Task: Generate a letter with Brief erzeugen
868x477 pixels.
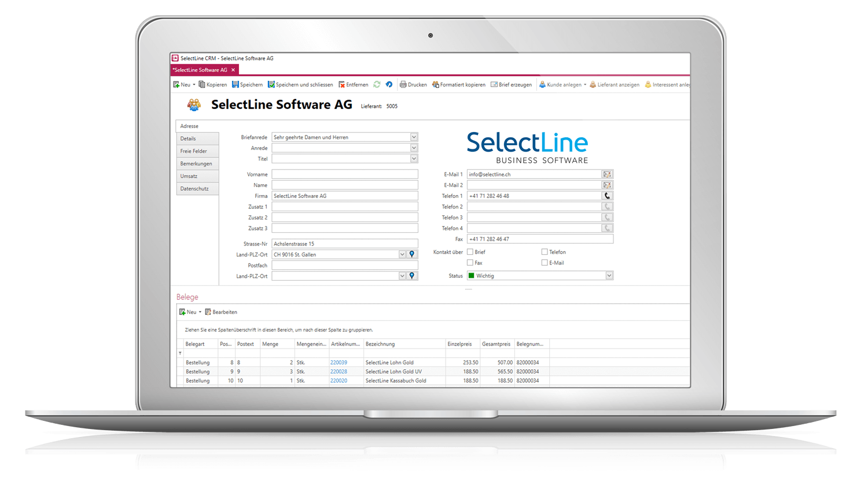Action: 511,85
